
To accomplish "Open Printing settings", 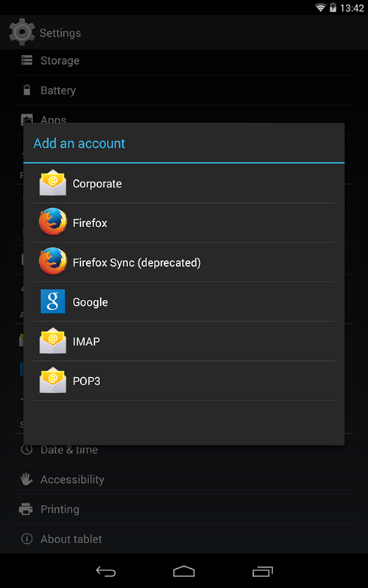I will (x=184, y=509).
